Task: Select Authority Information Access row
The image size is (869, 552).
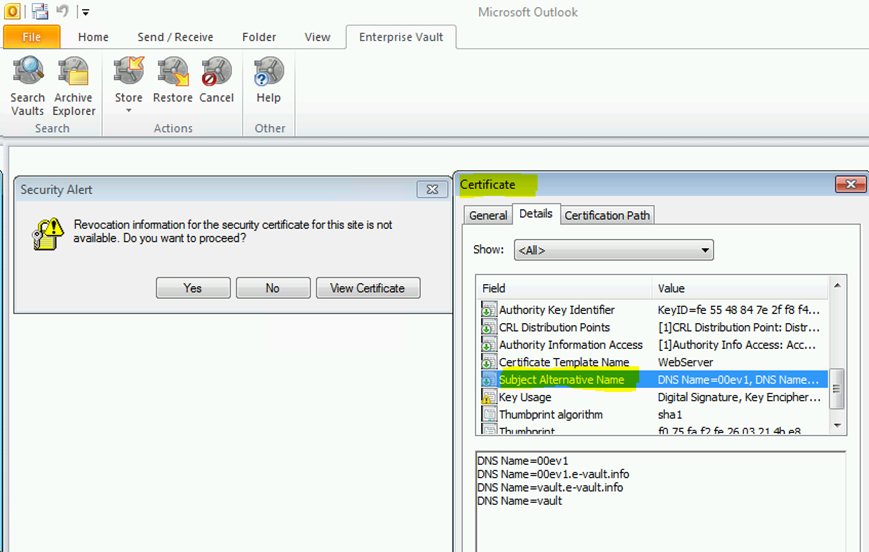Action: [x=654, y=345]
